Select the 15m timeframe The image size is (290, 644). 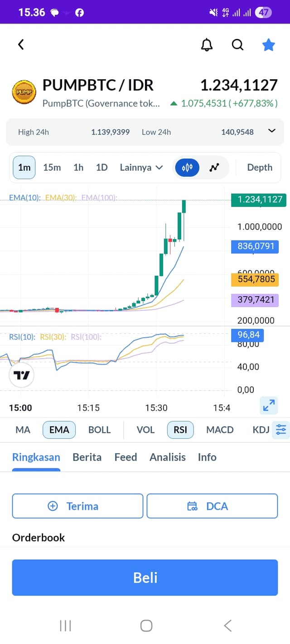click(52, 168)
